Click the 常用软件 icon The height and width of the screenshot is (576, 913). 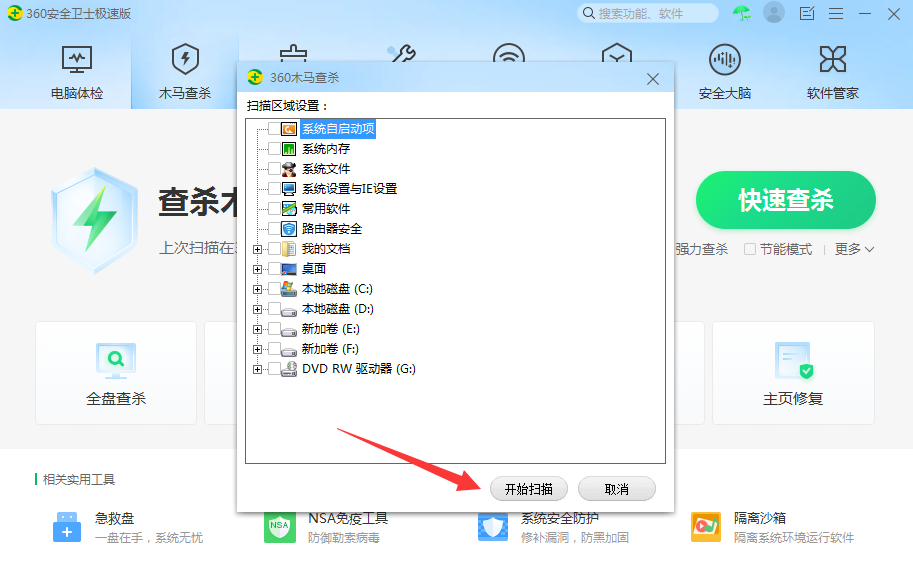pyautogui.click(x=289, y=209)
